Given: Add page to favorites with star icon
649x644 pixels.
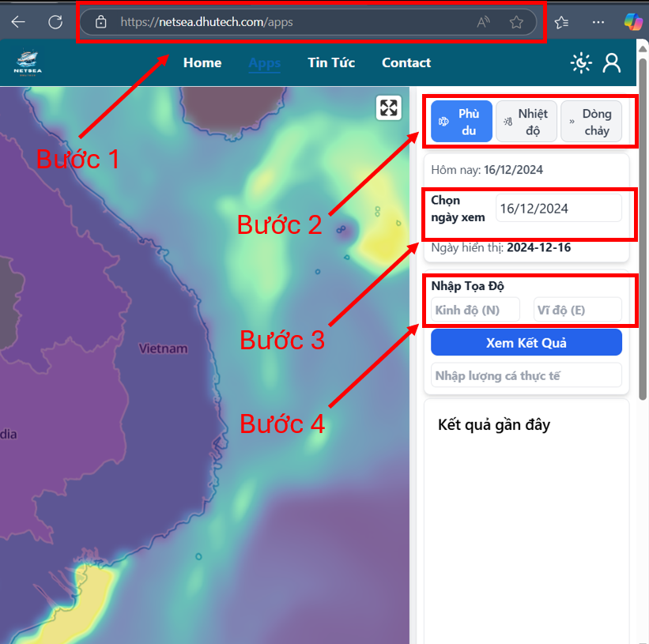Looking at the screenshot, I should (x=516, y=21).
